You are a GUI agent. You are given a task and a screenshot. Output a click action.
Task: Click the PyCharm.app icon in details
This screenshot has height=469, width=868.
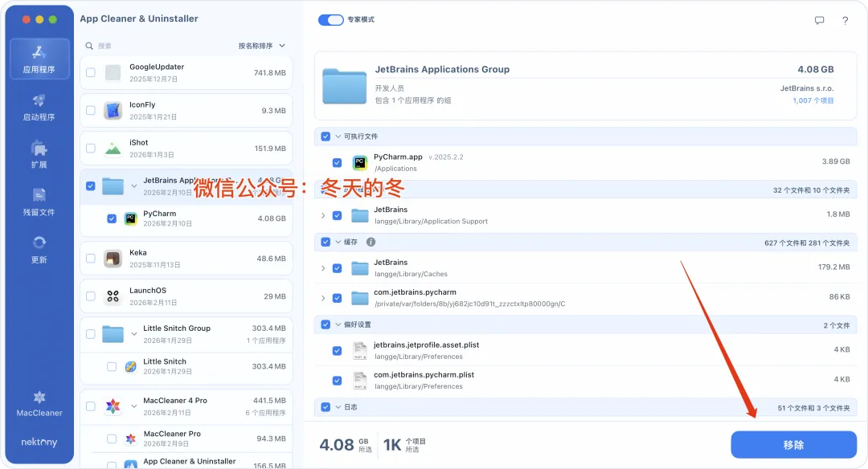click(360, 162)
